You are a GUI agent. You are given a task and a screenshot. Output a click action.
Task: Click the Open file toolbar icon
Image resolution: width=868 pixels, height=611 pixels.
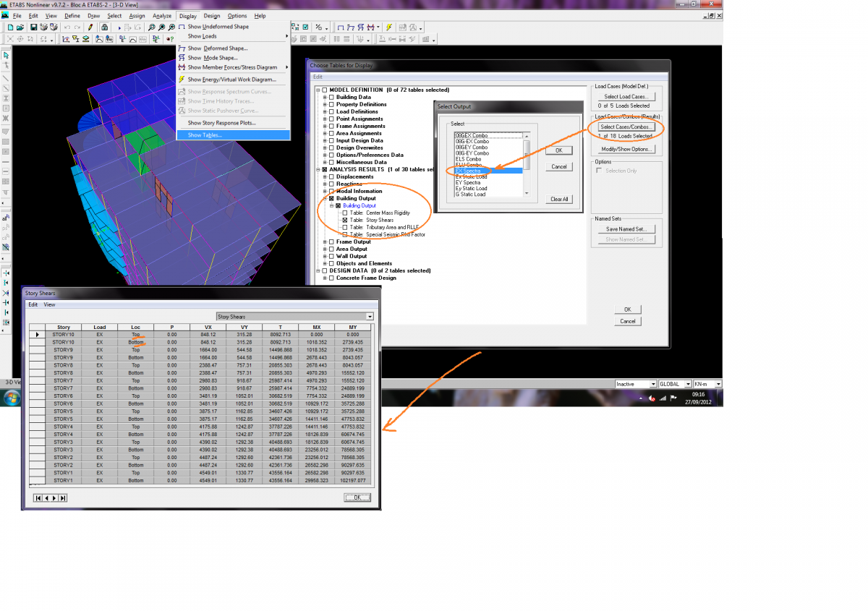[20, 27]
